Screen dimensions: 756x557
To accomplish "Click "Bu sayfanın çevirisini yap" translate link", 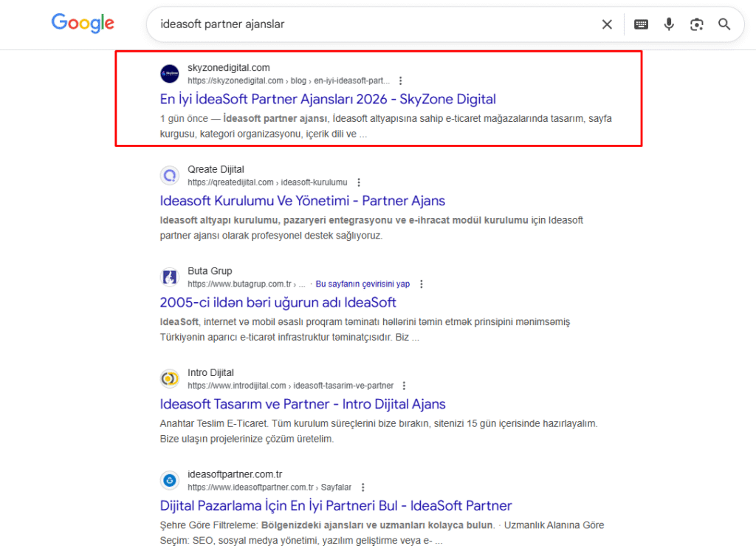I will pyautogui.click(x=362, y=284).
